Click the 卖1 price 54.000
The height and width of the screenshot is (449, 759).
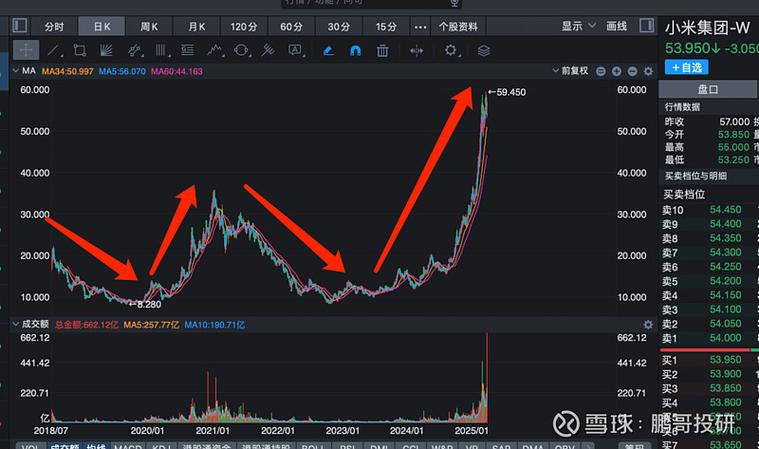726,338
